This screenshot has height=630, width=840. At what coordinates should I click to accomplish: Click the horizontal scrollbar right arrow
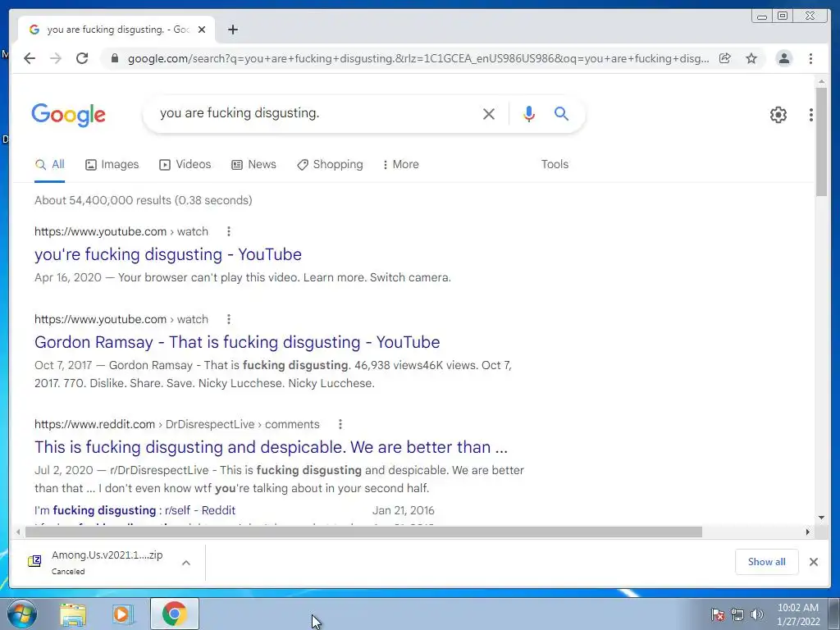(808, 532)
